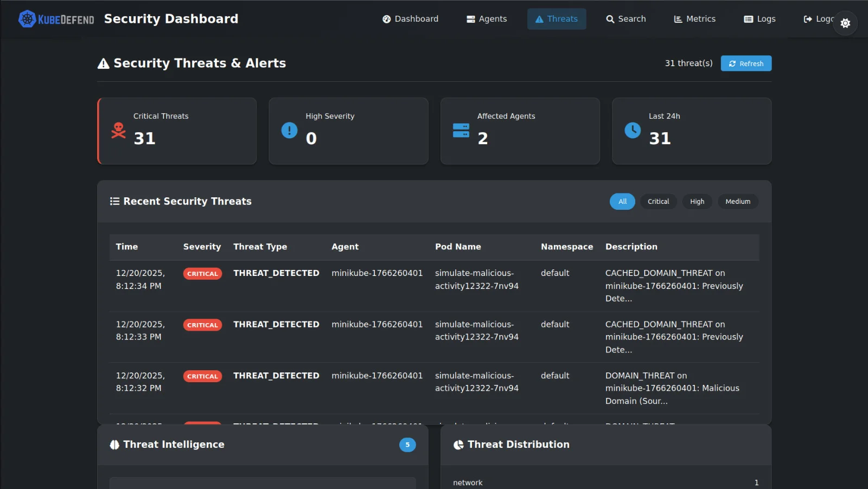Click the DOMAIN_THREAT description in the 8:12:32 PM row
The image size is (868, 489).
pyautogui.click(x=672, y=388)
